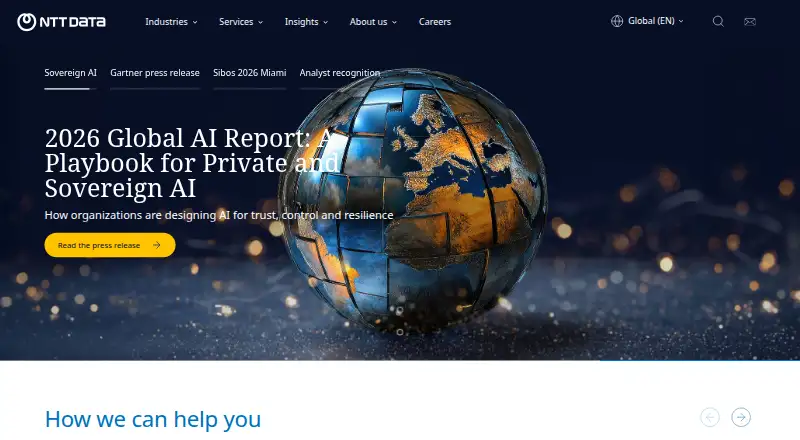Expand the Services menu

pos(241,22)
